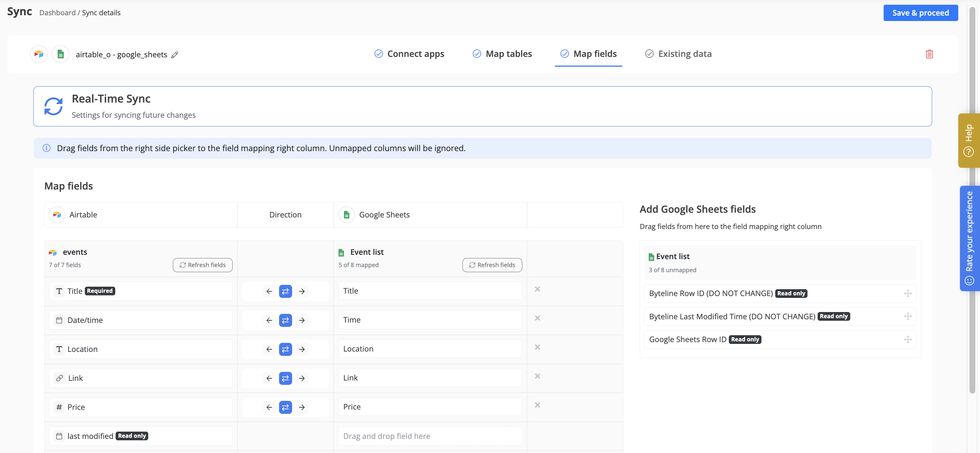980x453 pixels.
Task: Set Title direction to two-way sync
Action: 285,291
